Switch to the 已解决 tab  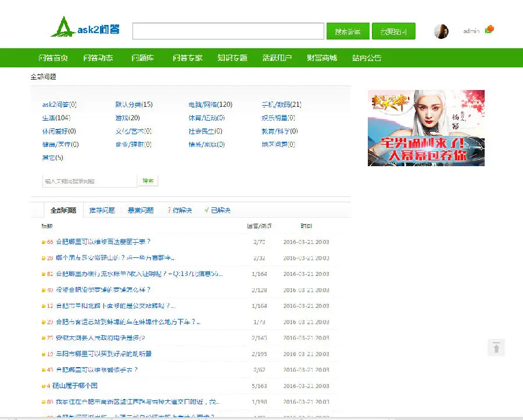click(217, 210)
